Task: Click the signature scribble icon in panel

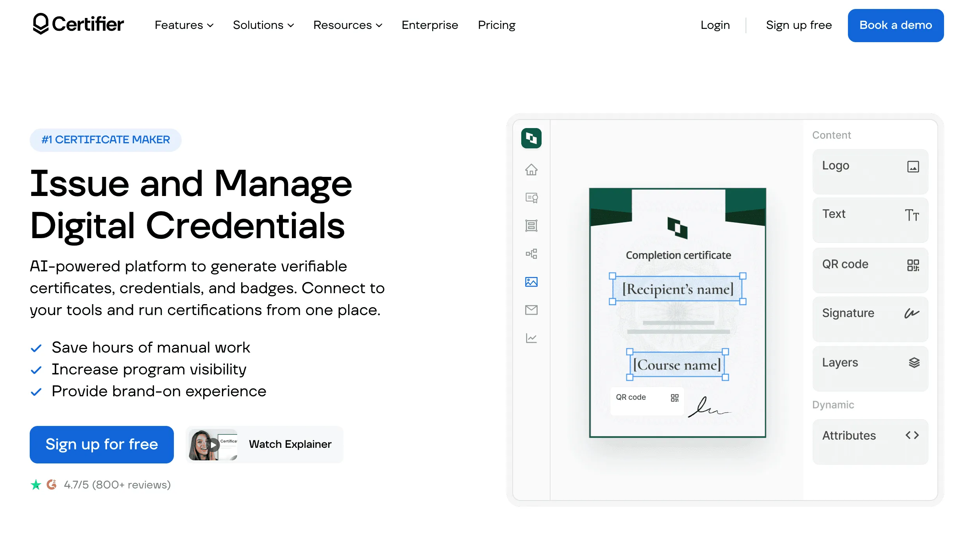Action: 912,313
